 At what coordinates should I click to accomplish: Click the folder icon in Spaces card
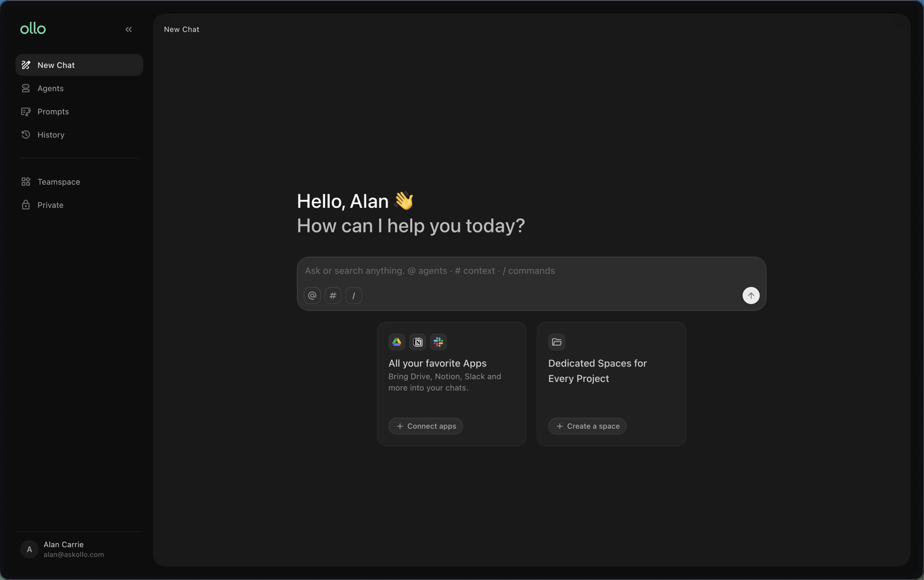click(x=557, y=342)
